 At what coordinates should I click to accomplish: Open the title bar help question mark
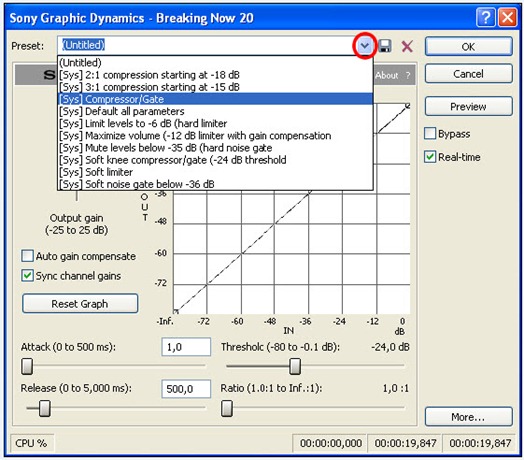click(x=486, y=17)
